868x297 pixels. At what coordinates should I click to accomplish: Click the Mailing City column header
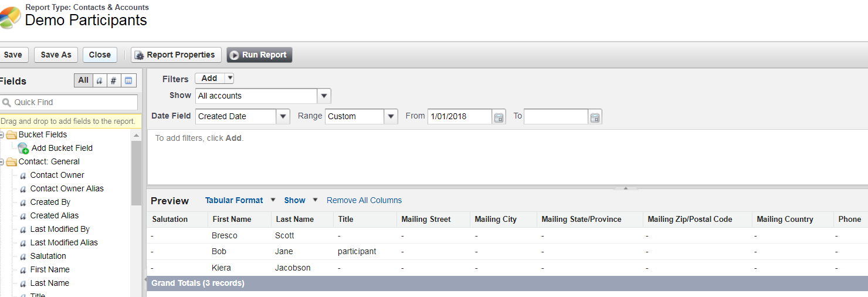pos(503,220)
